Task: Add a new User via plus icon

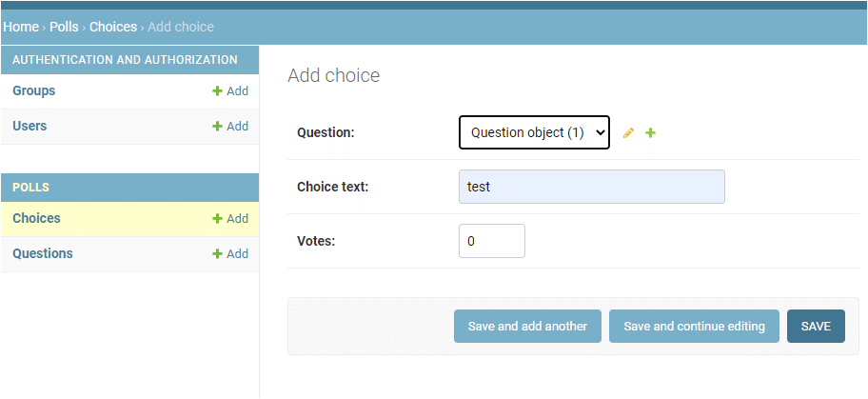Action: 218,127
